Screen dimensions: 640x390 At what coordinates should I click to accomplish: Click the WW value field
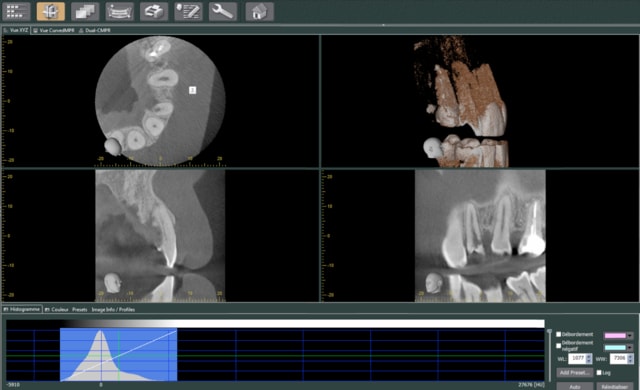pos(618,359)
